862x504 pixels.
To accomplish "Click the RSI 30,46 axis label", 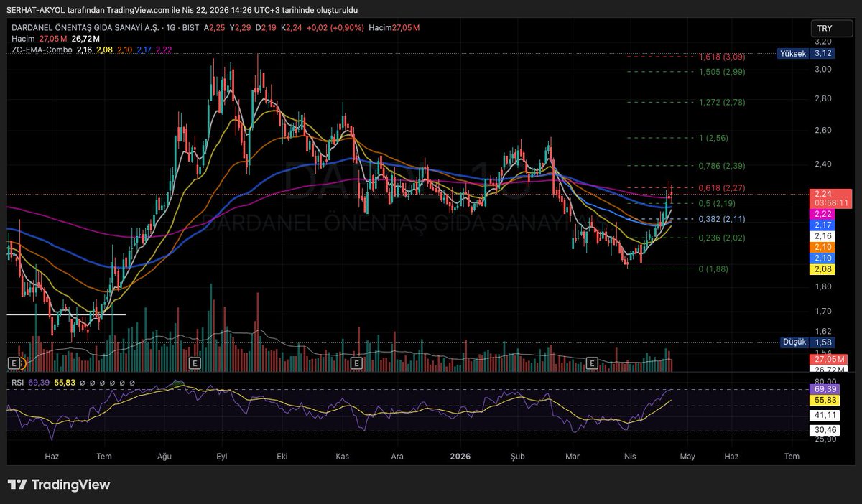I will (x=826, y=430).
